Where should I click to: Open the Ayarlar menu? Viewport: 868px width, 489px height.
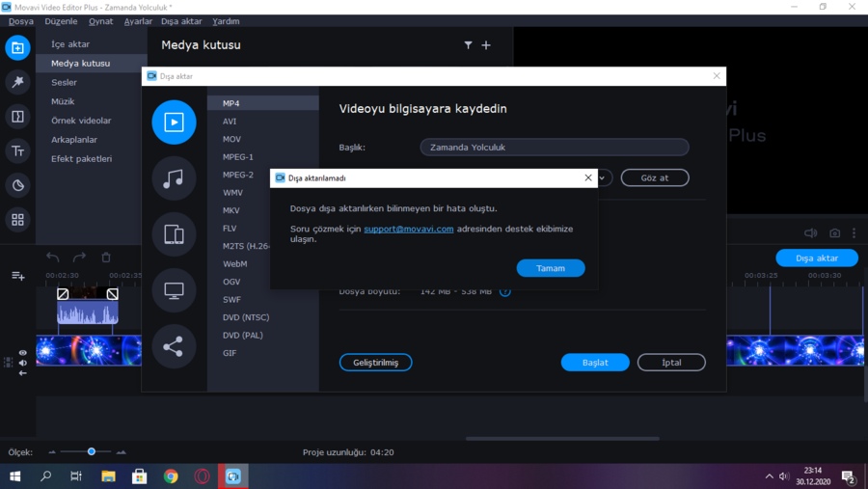[x=138, y=21]
